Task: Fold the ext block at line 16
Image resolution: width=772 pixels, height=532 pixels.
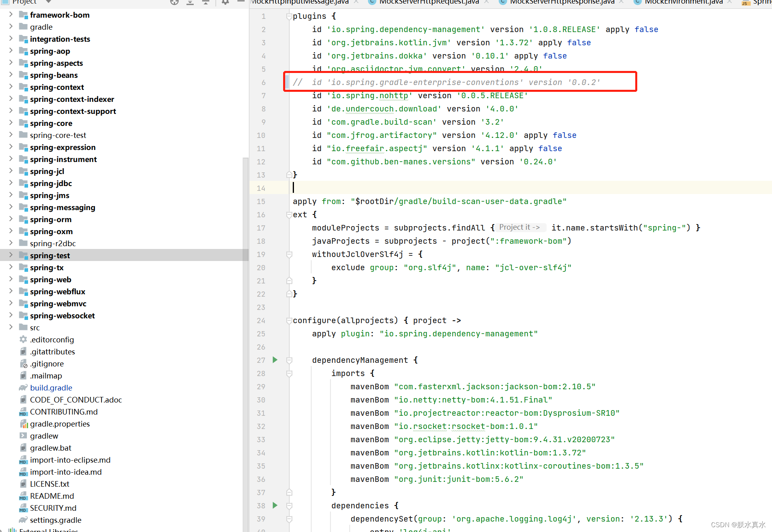Action: 289,215
